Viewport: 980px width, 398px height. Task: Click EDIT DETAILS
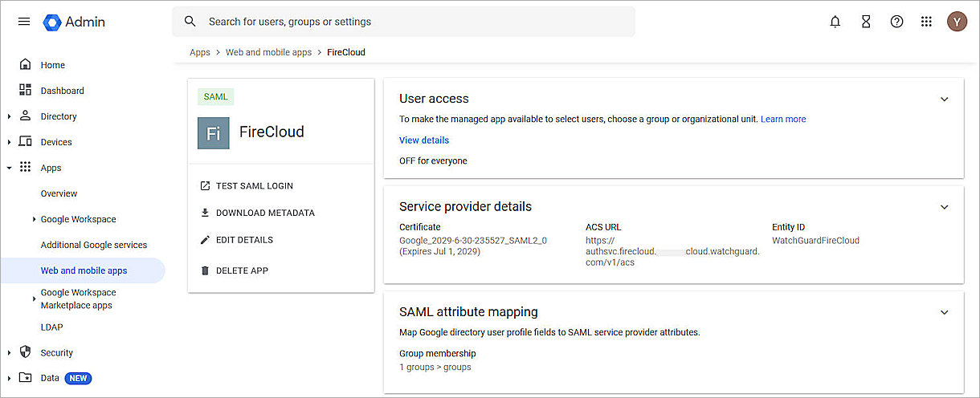[x=244, y=240]
